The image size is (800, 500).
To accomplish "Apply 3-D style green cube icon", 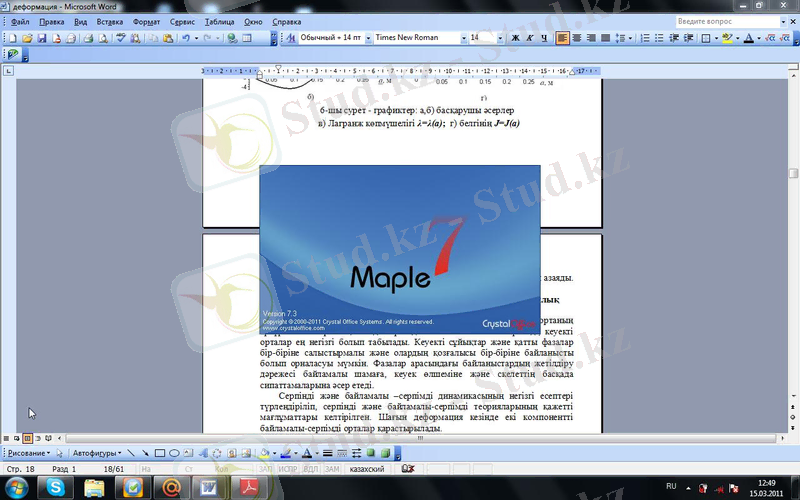I will point(386,453).
